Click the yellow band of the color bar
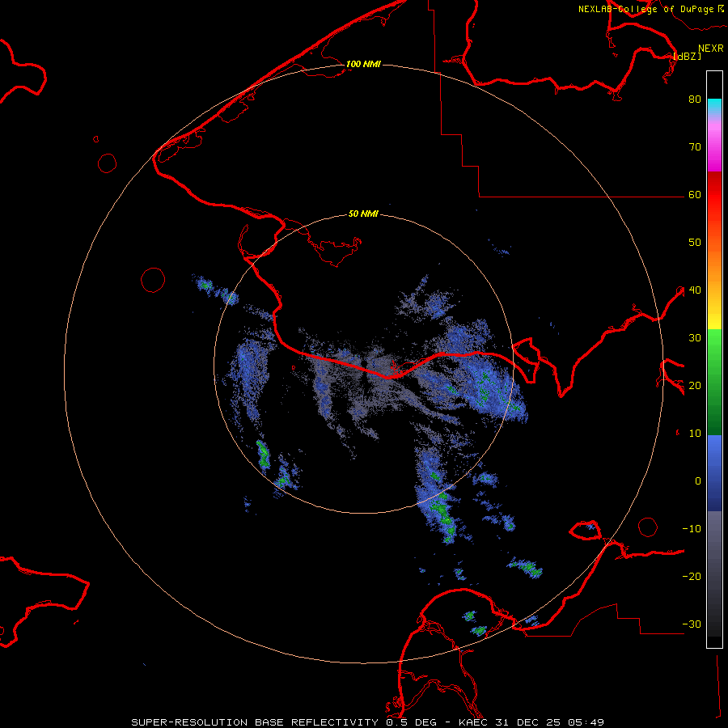The height and width of the screenshot is (728, 728). (x=714, y=320)
